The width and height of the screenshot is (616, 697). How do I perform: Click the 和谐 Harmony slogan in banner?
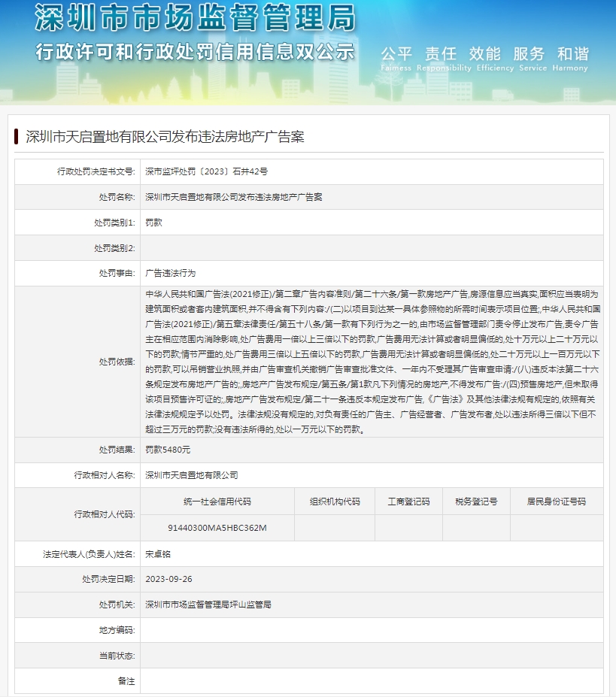(x=570, y=59)
